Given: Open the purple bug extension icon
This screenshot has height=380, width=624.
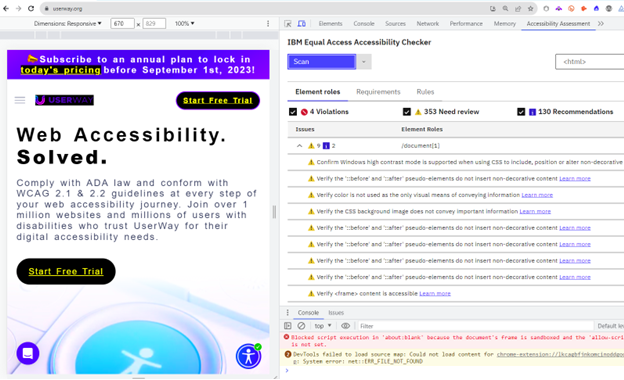Looking at the screenshot, I should point(559,8).
